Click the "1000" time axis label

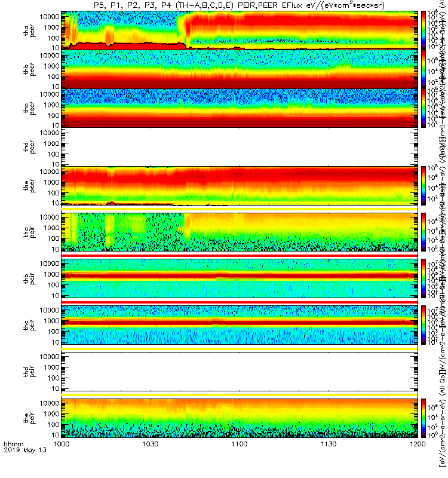tap(62, 444)
